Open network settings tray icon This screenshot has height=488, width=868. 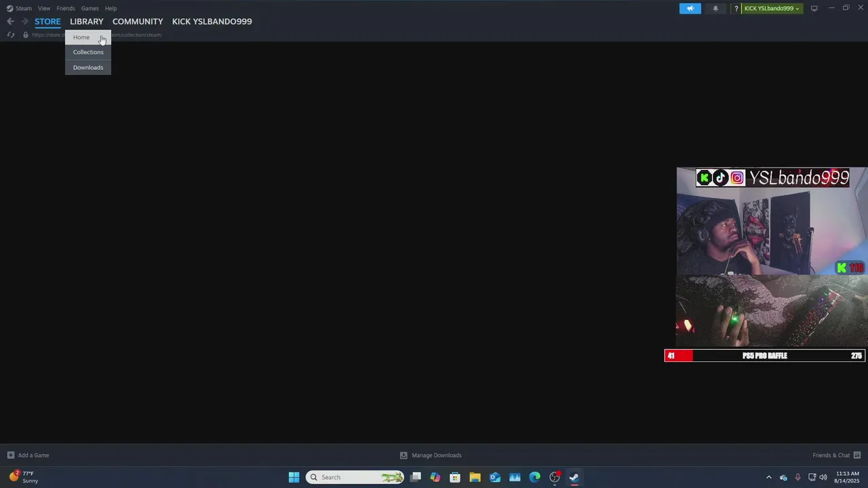[x=812, y=477]
